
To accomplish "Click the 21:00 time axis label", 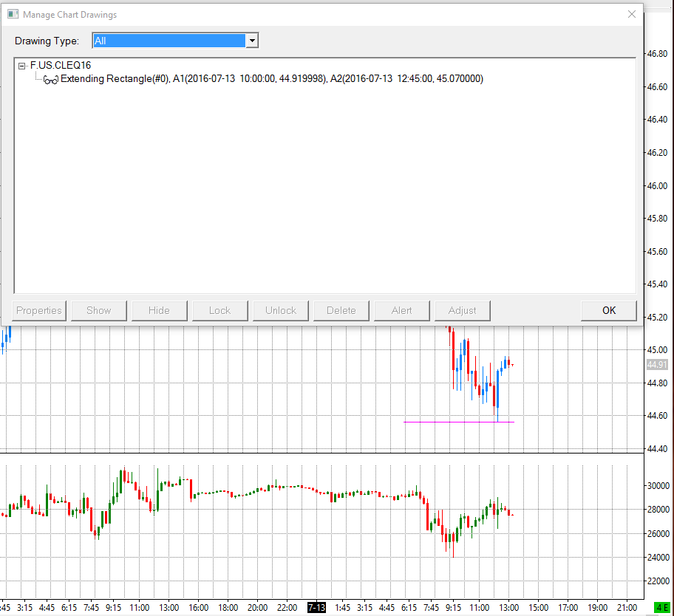I will (627, 608).
